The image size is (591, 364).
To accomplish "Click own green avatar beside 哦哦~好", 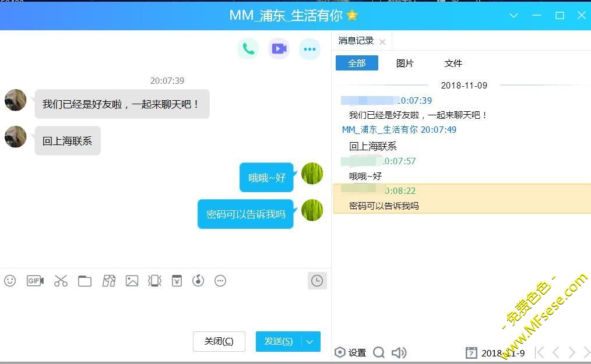I will click(x=312, y=174).
